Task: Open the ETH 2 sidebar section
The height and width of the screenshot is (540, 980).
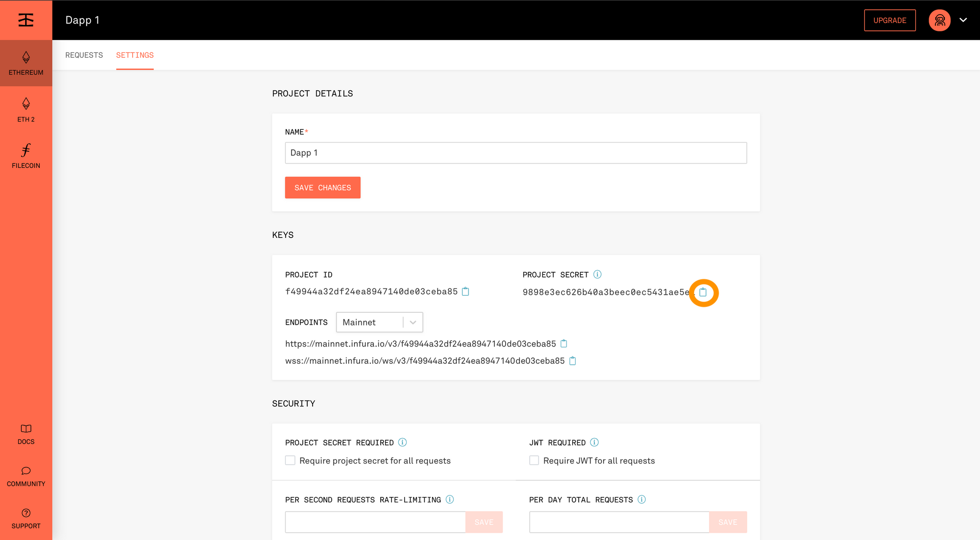Action: (26, 110)
